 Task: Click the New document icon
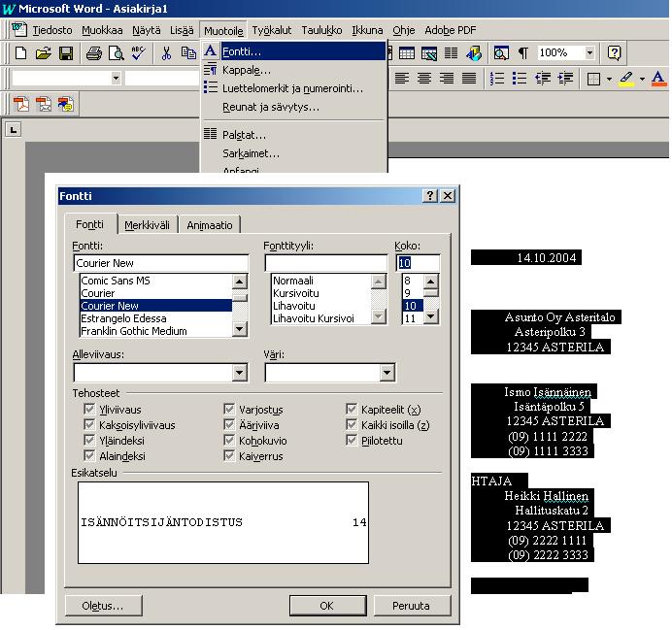coord(20,53)
